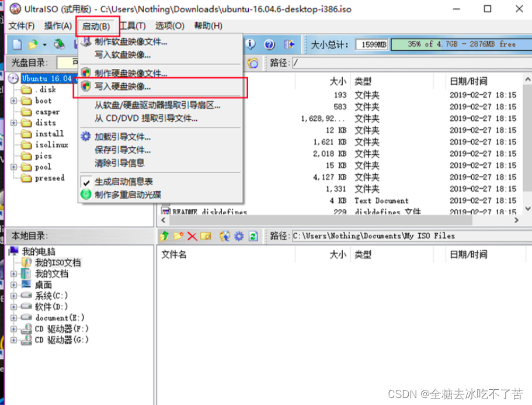Viewport: 532px width, 405px height.
Task: Open the 启动(B) menu
Action: tap(96, 26)
